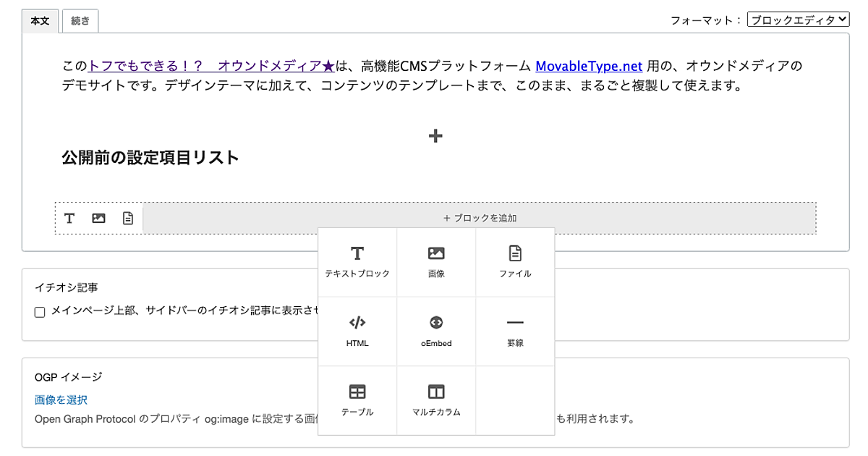Choose 画像 block from popup grid
Image resolution: width=868 pixels, height=456 pixels.
pyautogui.click(x=436, y=261)
